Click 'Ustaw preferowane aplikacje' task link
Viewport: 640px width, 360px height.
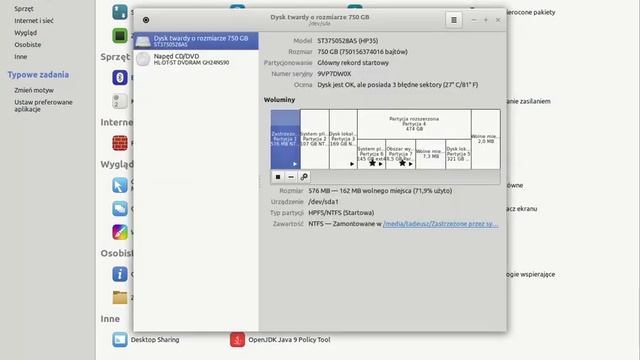(43, 106)
